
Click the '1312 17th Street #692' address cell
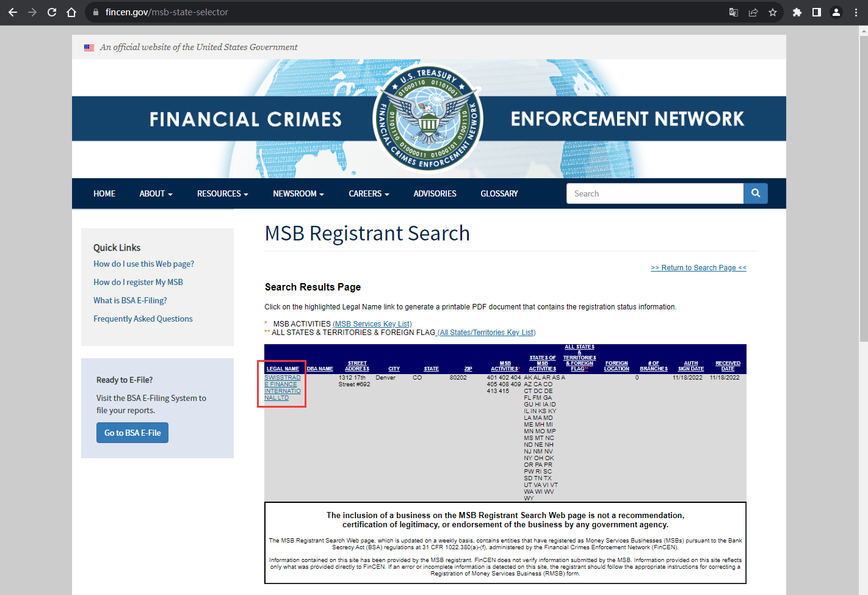coord(355,381)
